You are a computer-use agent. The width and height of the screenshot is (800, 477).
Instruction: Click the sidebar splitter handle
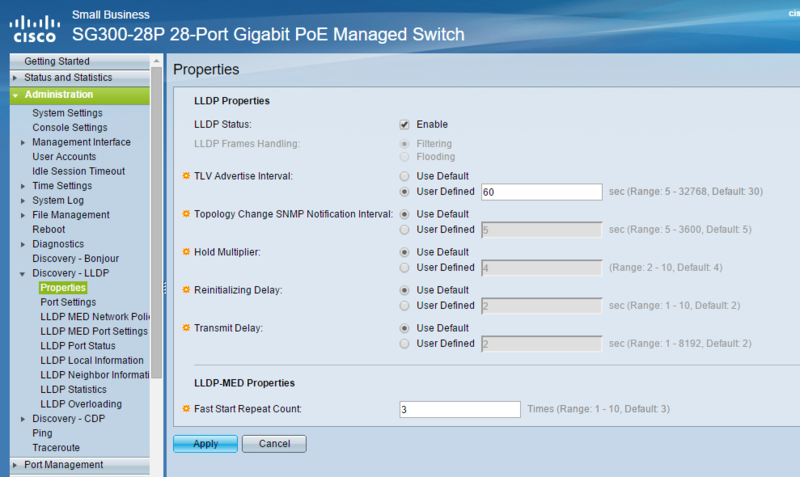pyautogui.click(x=164, y=284)
